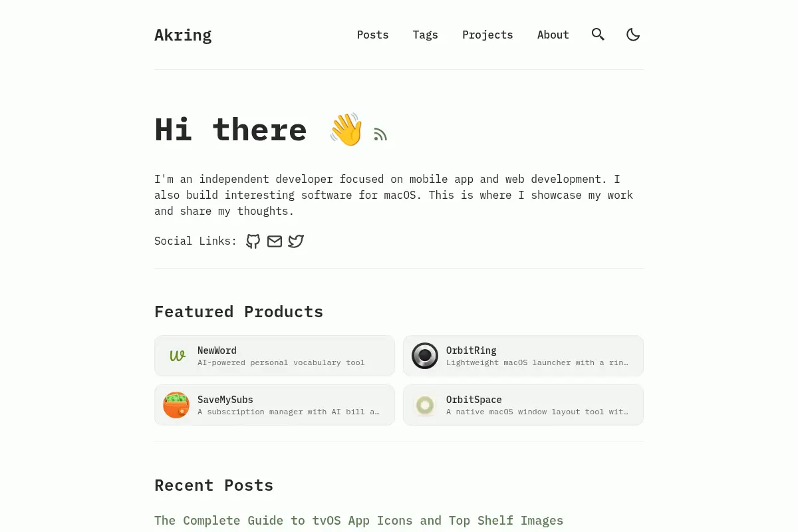Viewport: 798px width, 532px height.
Task: Open the SaveMySubs description text
Action: tap(289, 412)
